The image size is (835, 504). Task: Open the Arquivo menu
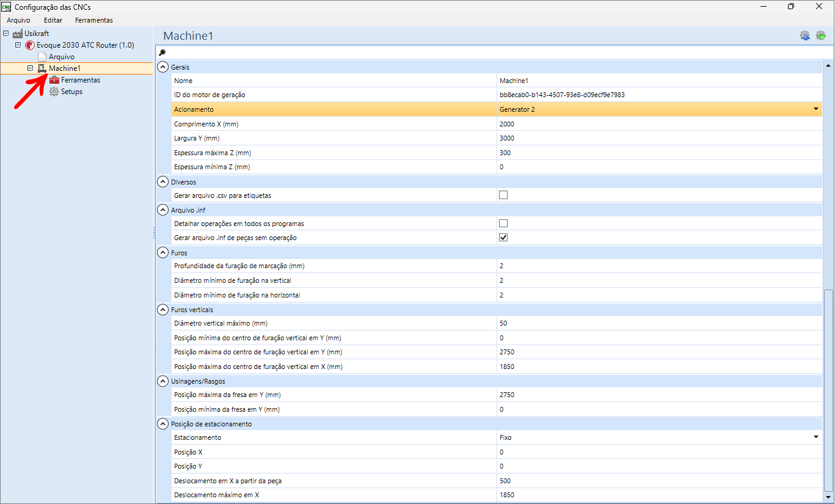pyautogui.click(x=18, y=20)
